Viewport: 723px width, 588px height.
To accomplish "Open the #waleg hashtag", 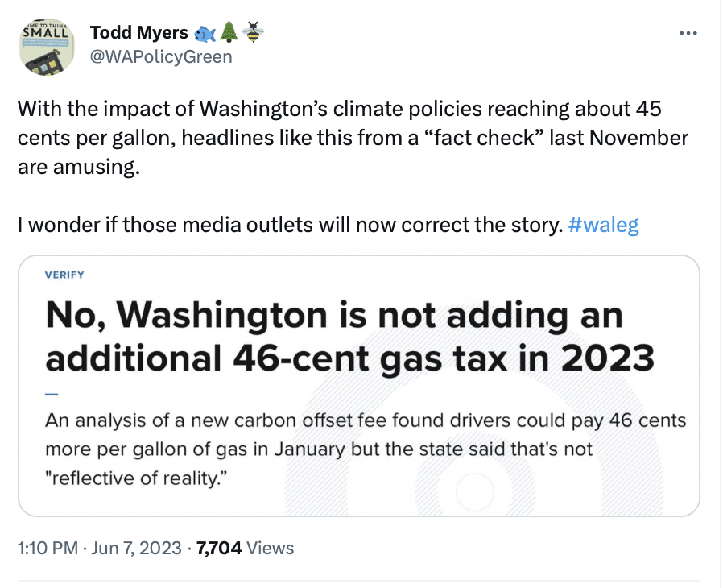I will pyautogui.click(x=604, y=225).
